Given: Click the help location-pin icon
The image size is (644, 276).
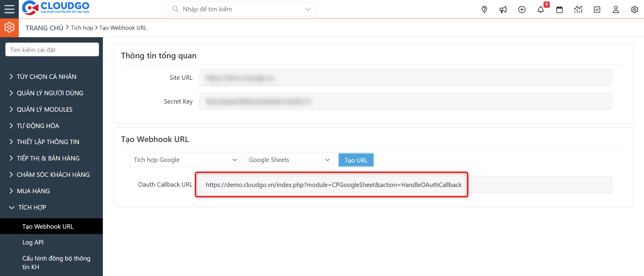Looking at the screenshot, I should [484, 9].
